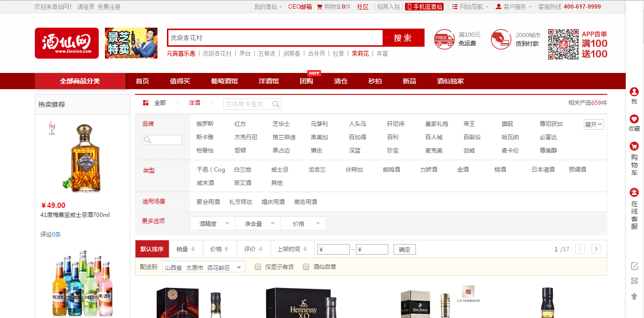Open the delivery region dropdown 山西省 太原市
The height and width of the screenshot is (318, 644).
click(204, 267)
